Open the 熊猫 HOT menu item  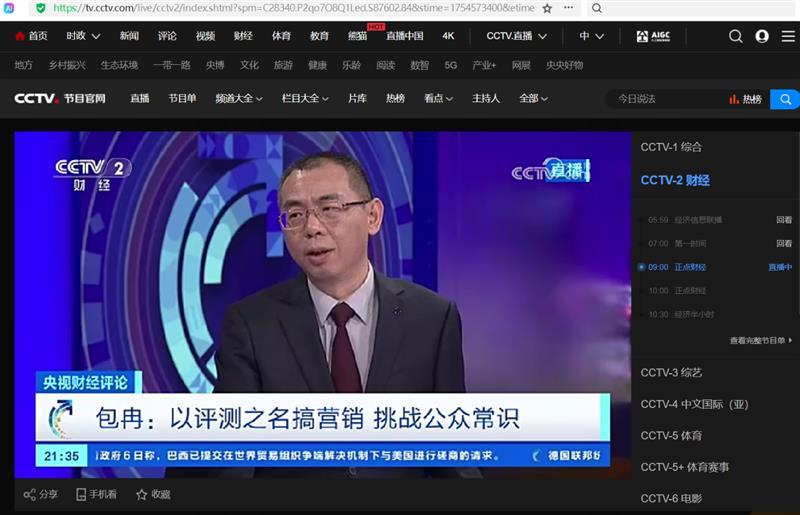(x=358, y=36)
